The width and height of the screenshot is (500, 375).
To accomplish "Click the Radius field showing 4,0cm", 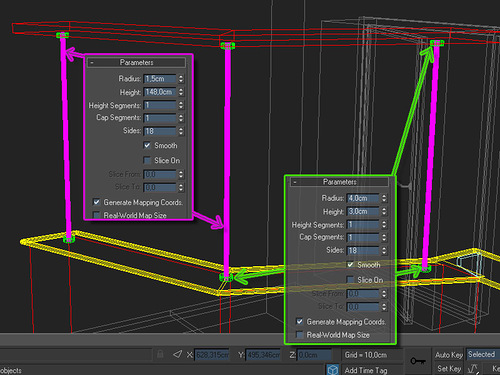I will pyautogui.click(x=363, y=198).
